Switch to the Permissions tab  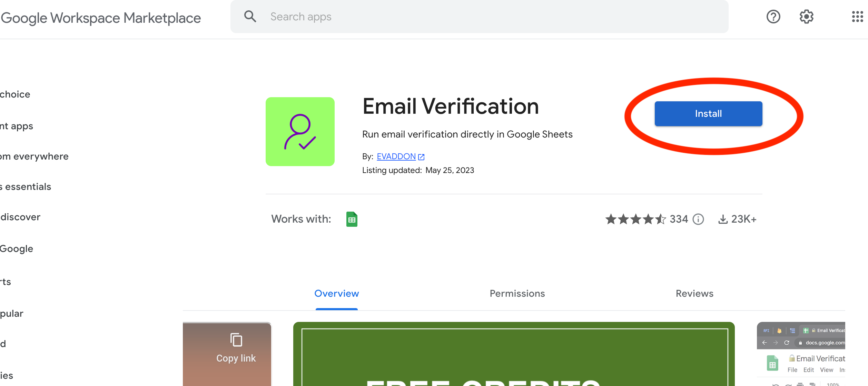(x=517, y=293)
